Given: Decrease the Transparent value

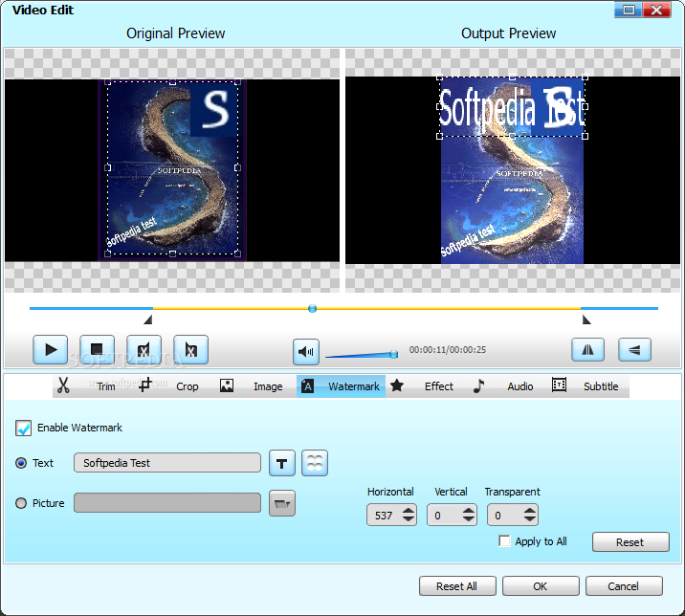Looking at the screenshot, I should 530,519.
